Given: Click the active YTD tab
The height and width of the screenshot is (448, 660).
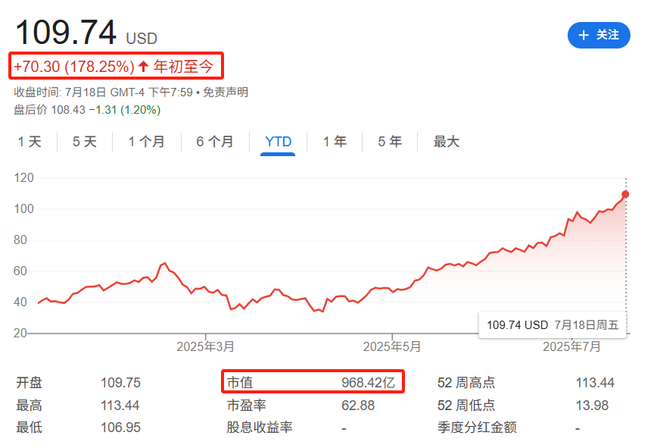Looking at the screenshot, I should click(x=278, y=142).
